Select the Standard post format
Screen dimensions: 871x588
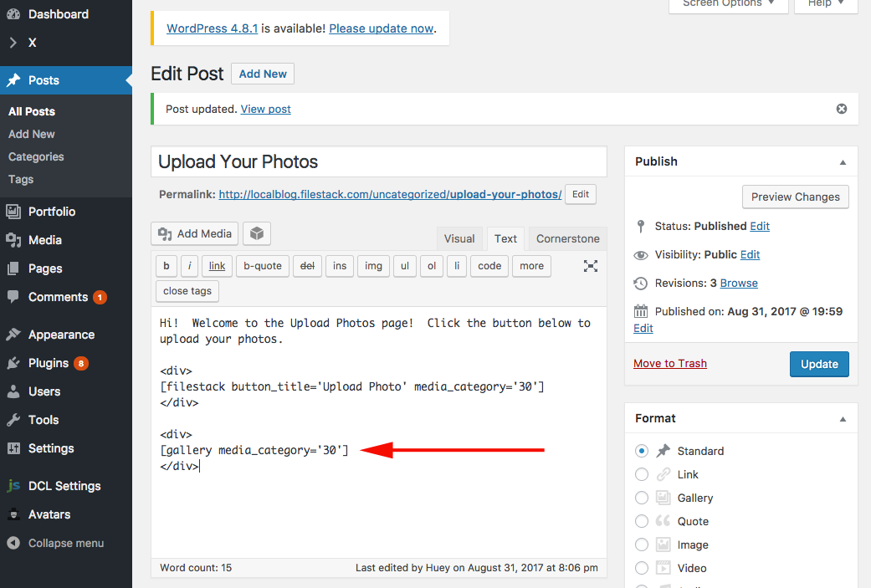click(x=642, y=451)
